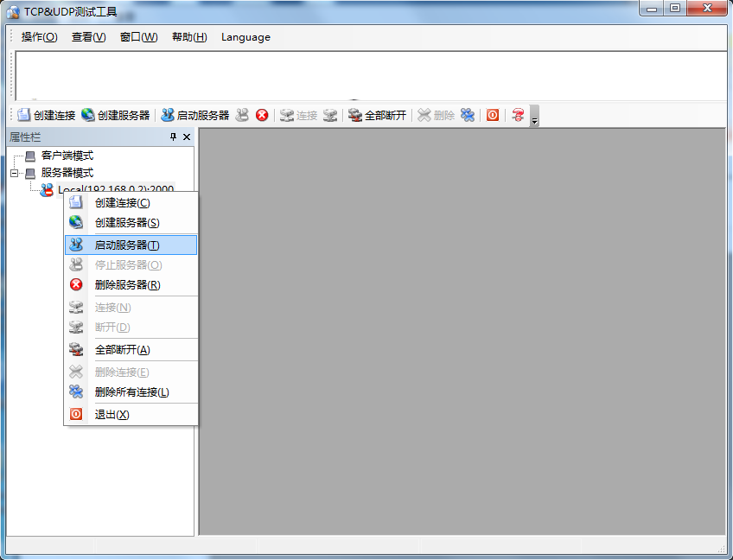This screenshot has width=733, height=560.
Task: Open the Language menu
Action: click(245, 37)
